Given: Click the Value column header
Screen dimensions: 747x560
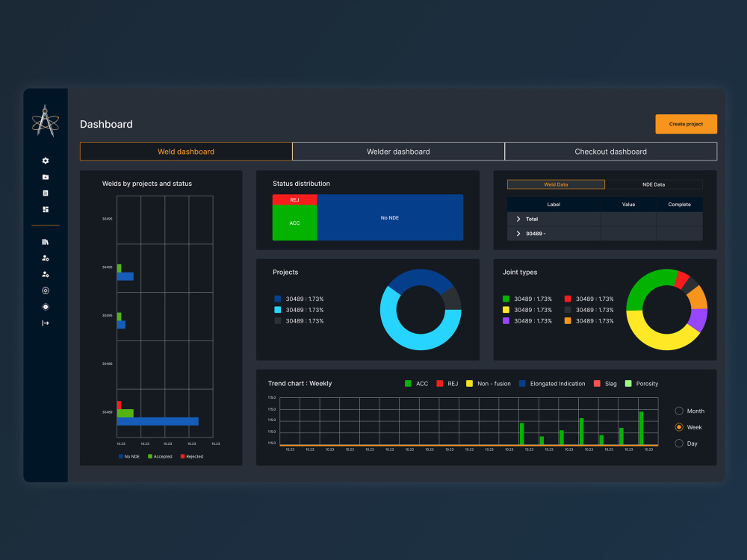Looking at the screenshot, I should click(628, 205).
